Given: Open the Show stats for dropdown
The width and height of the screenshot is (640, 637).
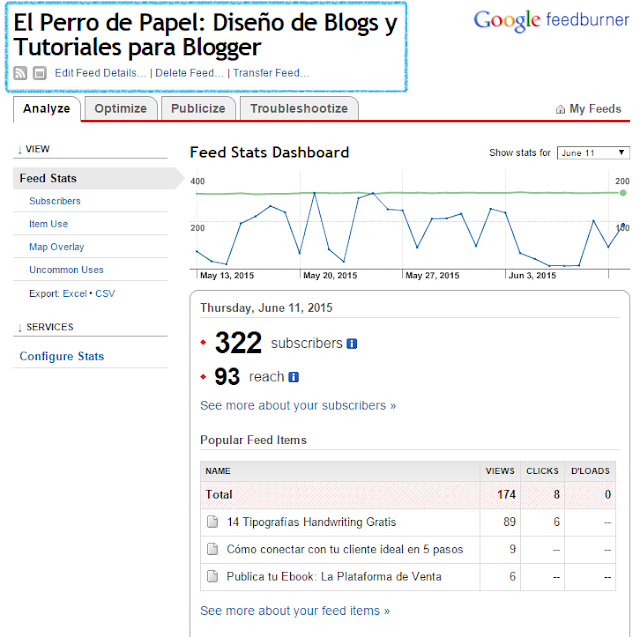Looking at the screenshot, I should point(593,153).
